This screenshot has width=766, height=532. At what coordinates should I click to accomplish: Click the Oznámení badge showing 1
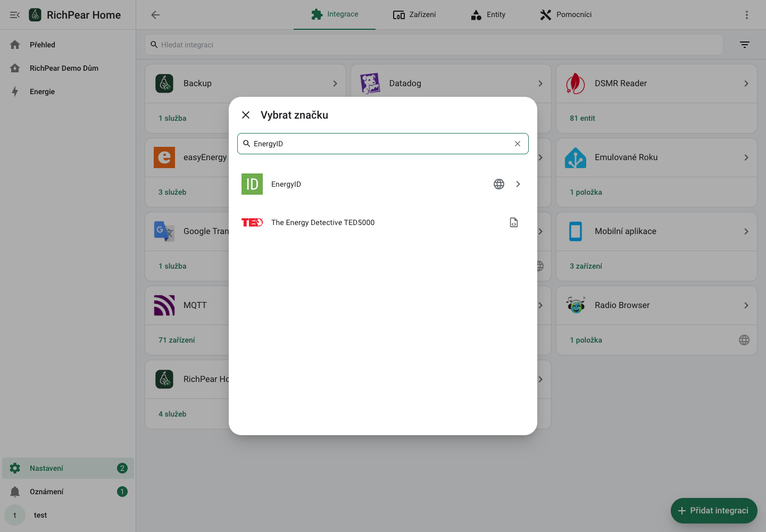coord(122,492)
